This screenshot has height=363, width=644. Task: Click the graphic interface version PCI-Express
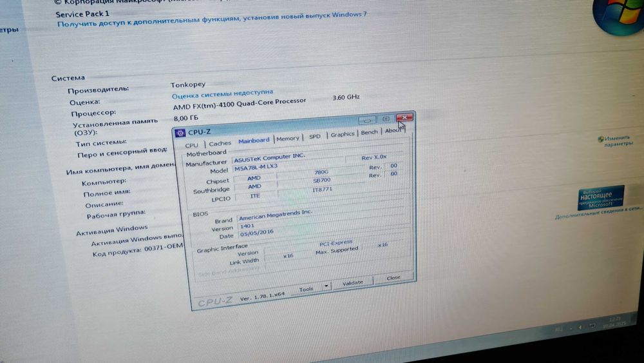click(336, 243)
